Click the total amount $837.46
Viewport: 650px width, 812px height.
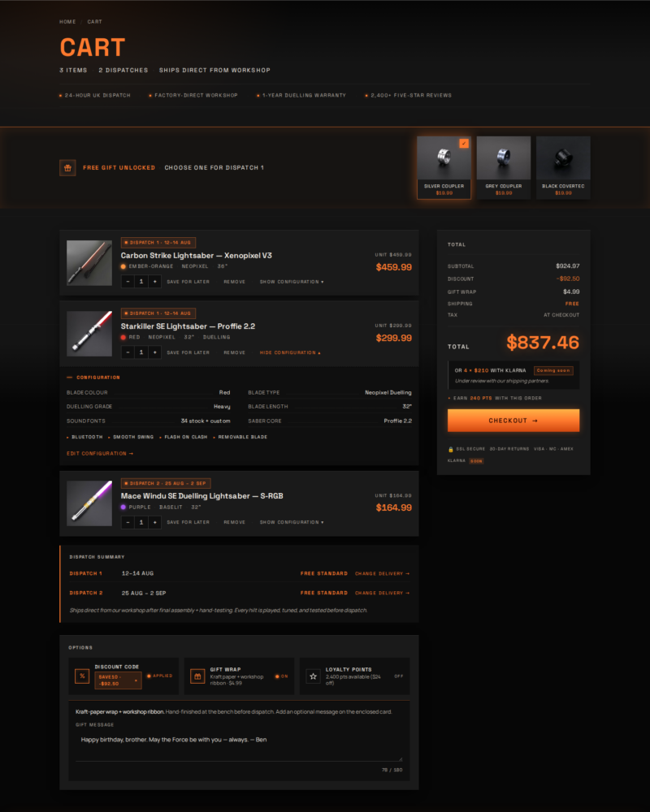point(543,343)
